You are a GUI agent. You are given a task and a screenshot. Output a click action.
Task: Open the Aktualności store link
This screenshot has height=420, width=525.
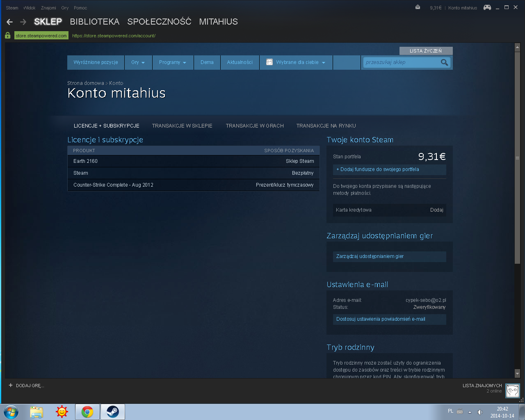click(x=240, y=62)
